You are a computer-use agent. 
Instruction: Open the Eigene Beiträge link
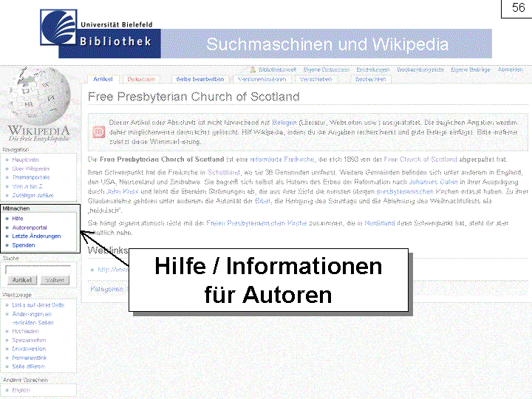471,70
